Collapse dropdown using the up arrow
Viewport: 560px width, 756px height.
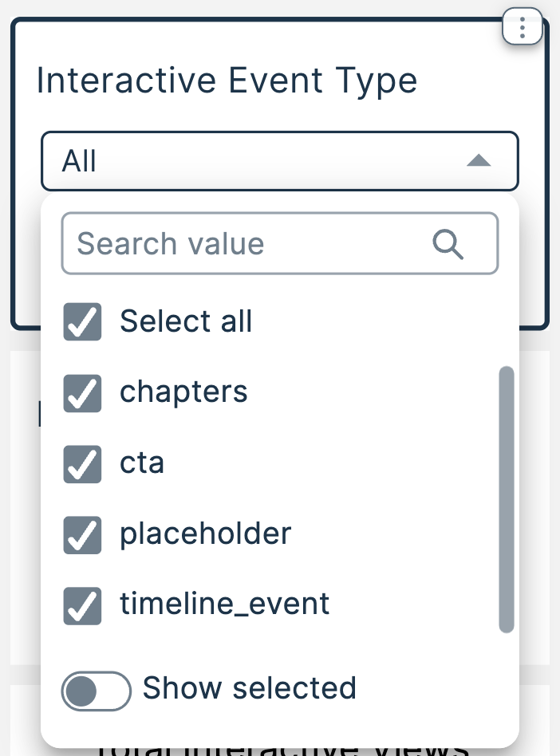[478, 161]
